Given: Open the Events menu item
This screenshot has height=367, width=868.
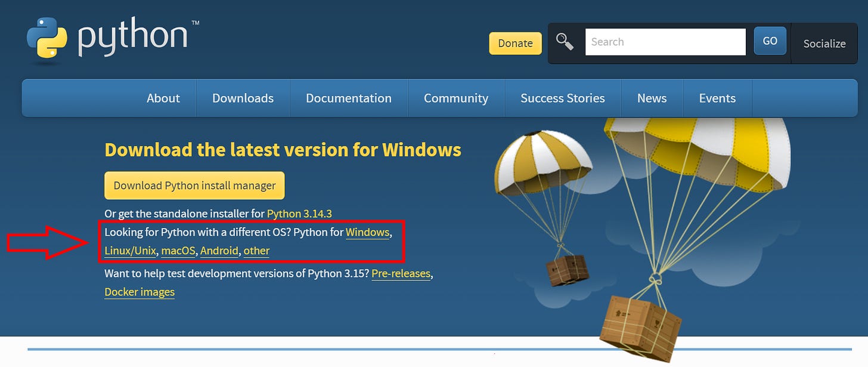Looking at the screenshot, I should pos(717,98).
